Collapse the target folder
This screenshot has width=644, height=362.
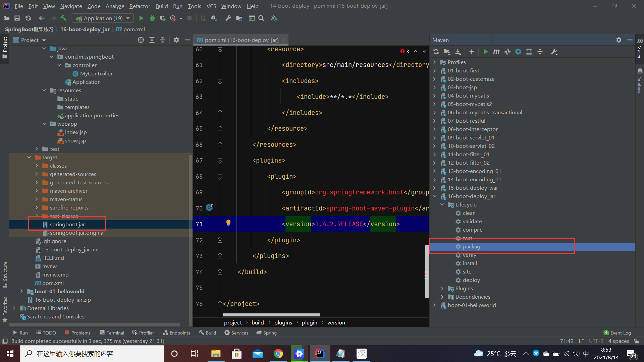(x=29, y=158)
